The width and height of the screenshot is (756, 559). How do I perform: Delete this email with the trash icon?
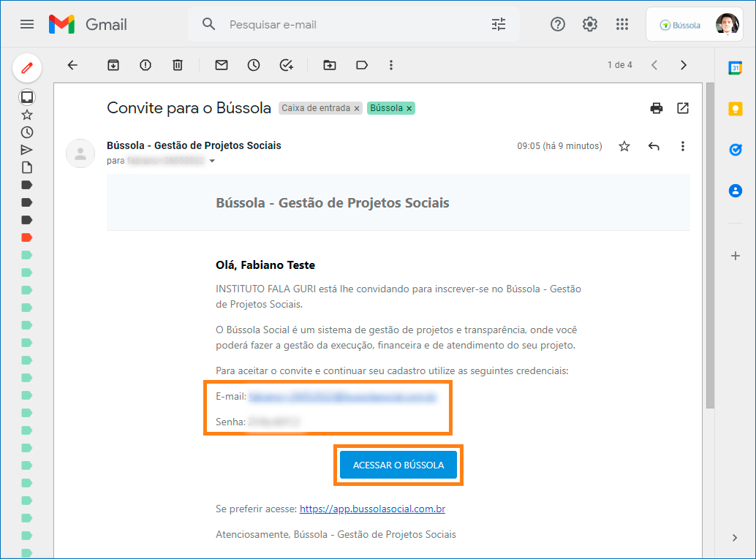coord(178,65)
